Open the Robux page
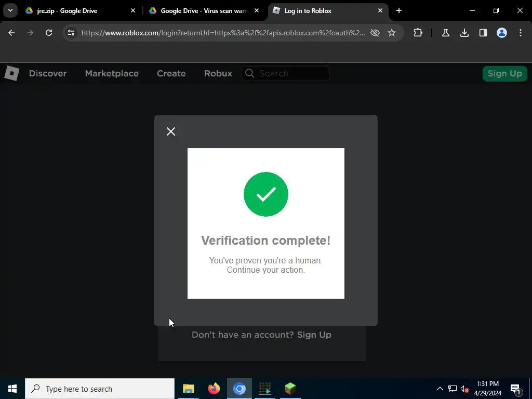 [x=218, y=73]
